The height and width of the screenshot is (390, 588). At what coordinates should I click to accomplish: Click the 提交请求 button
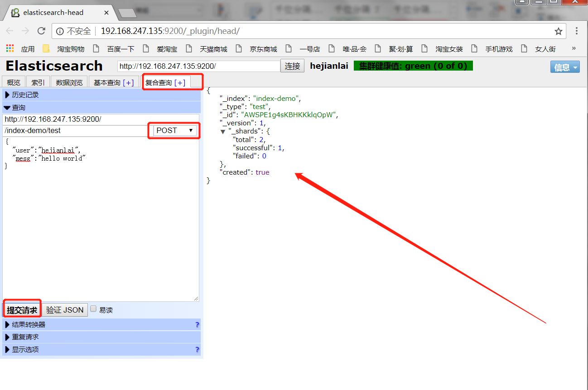[x=22, y=310]
